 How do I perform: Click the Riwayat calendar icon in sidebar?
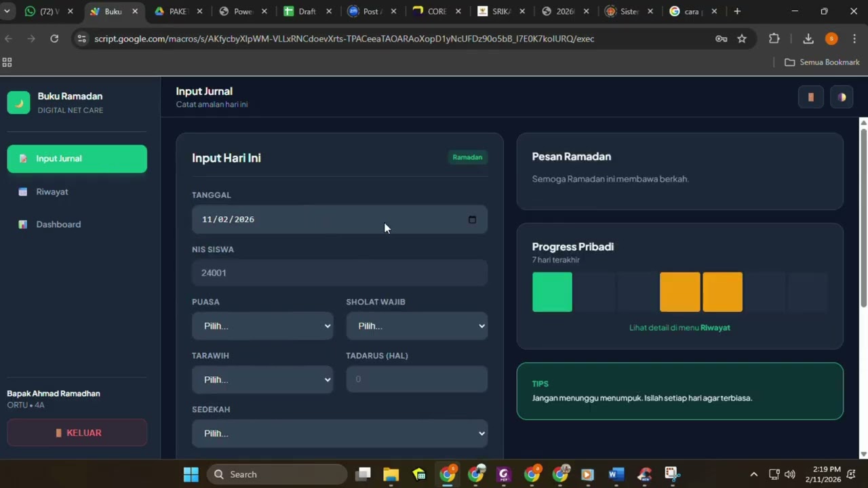coord(23,192)
